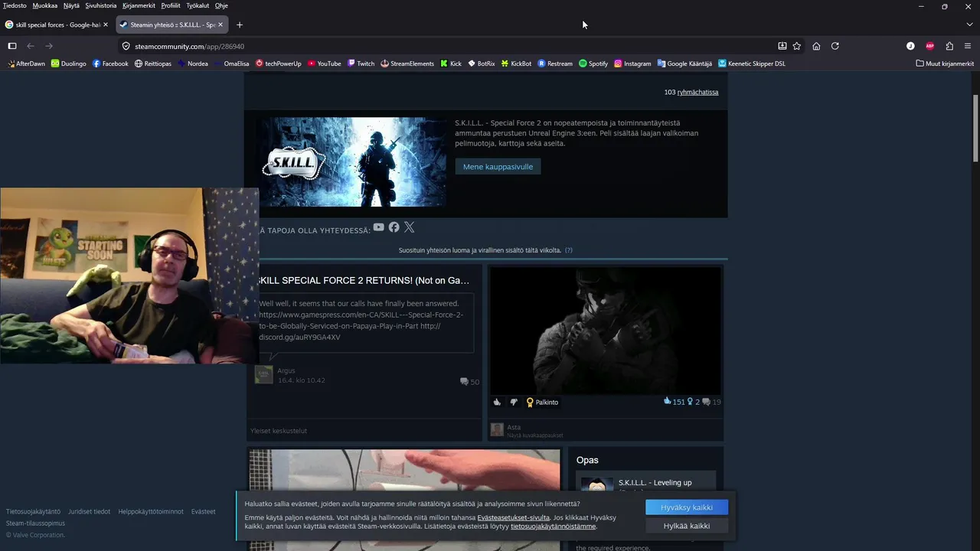980x551 pixels.
Task: Open the tietosuojakäytännöstämme link
Action: pyautogui.click(x=553, y=527)
